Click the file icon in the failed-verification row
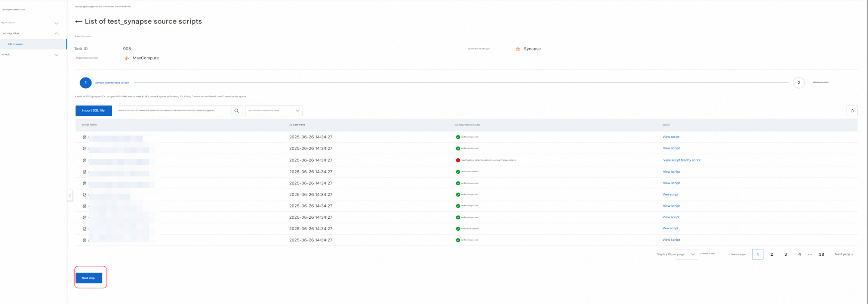 pyautogui.click(x=84, y=160)
